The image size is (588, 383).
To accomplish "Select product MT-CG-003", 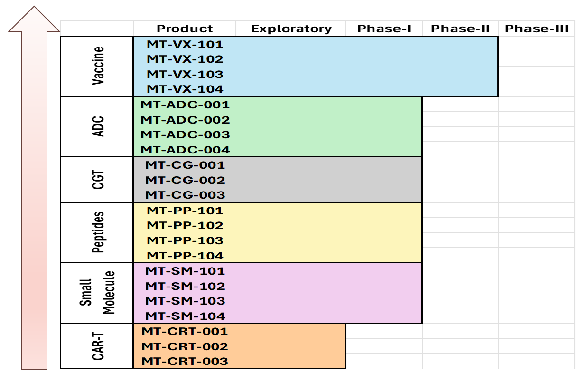I will click(x=185, y=195).
